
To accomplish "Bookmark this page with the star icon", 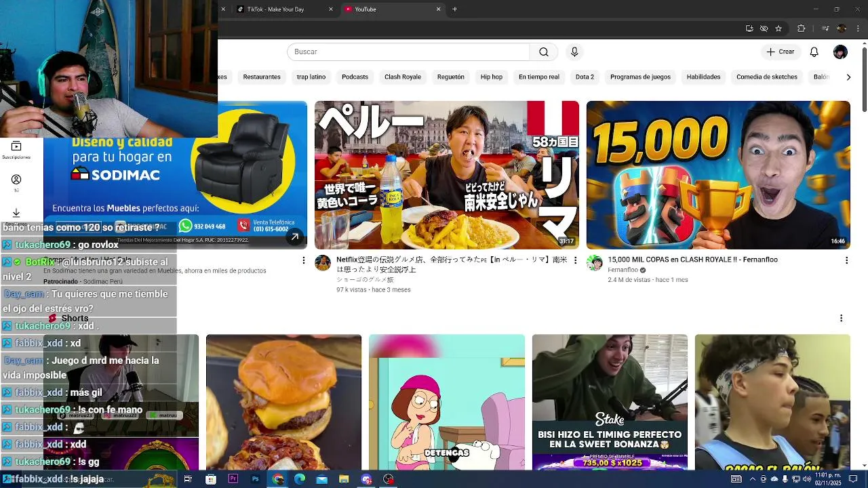I will click(x=778, y=28).
